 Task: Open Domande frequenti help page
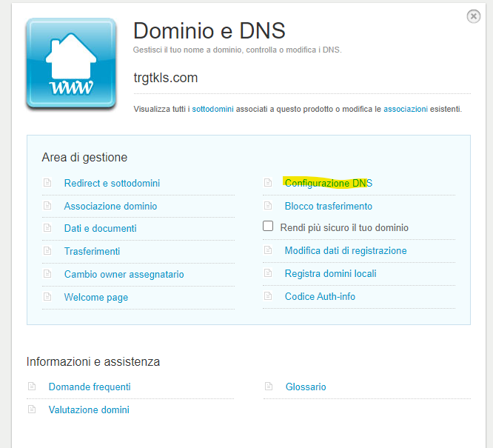(x=90, y=387)
